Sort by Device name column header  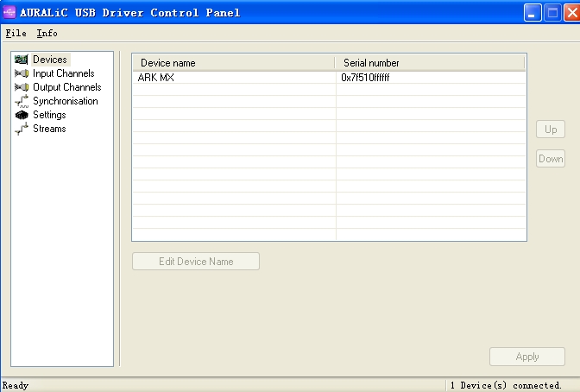pos(234,63)
